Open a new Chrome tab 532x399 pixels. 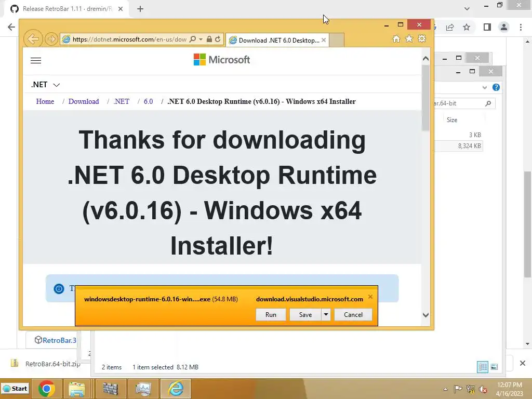click(140, 9)
